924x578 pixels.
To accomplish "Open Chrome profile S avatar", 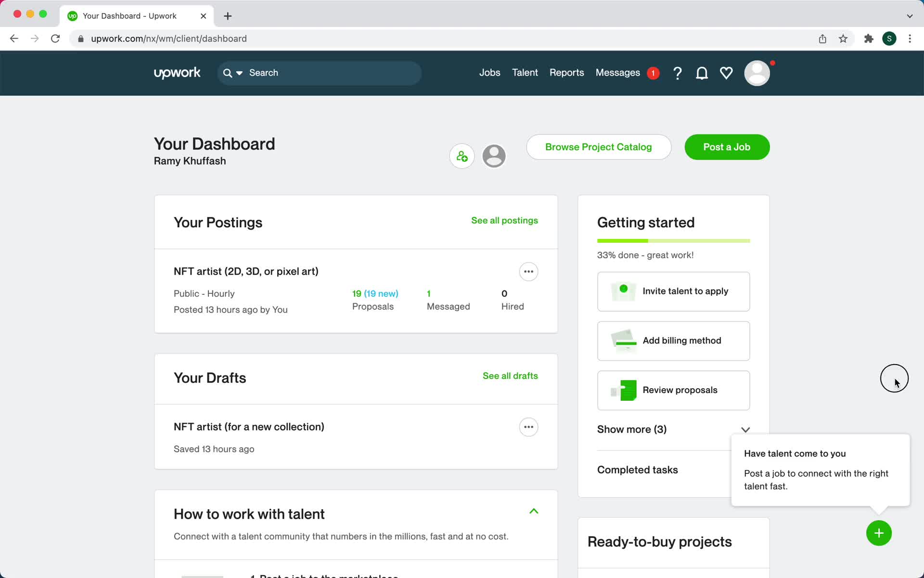I will tap(889, 39).
